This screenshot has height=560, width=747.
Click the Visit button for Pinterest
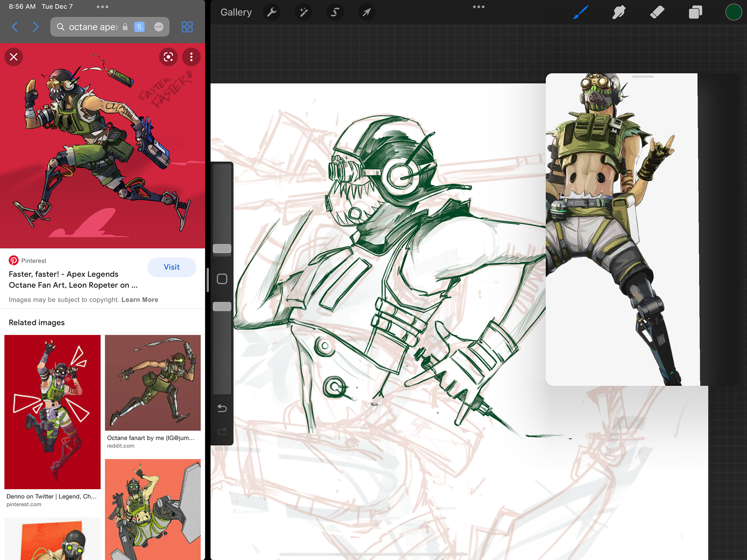point(172,267)
